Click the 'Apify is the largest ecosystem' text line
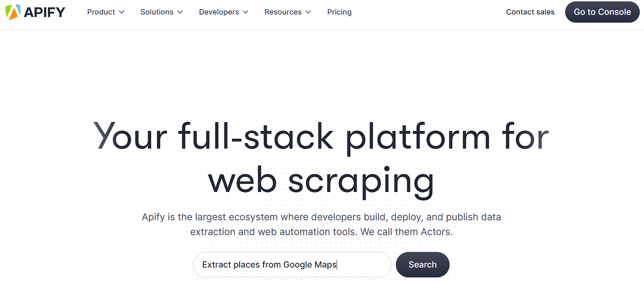The image size is (644, 282). tap(321, 217)
